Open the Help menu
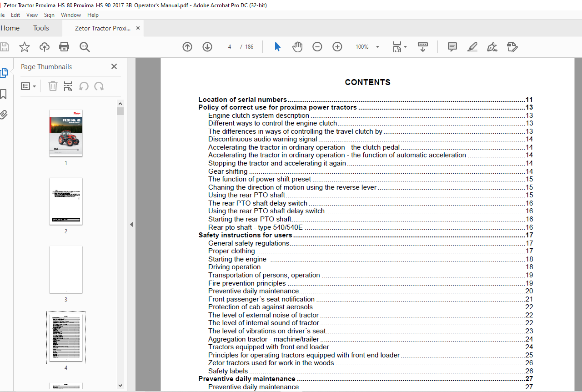The image size is (582, 392). [x=93, y=15]
